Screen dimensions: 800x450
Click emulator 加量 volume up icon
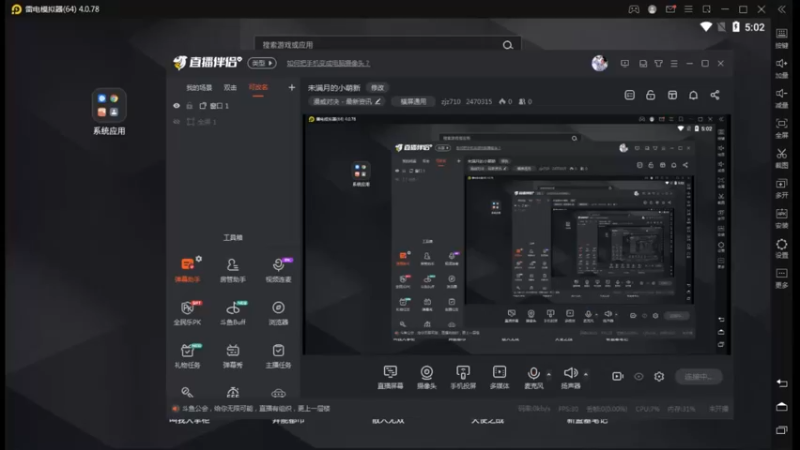[x=782, y=63]
